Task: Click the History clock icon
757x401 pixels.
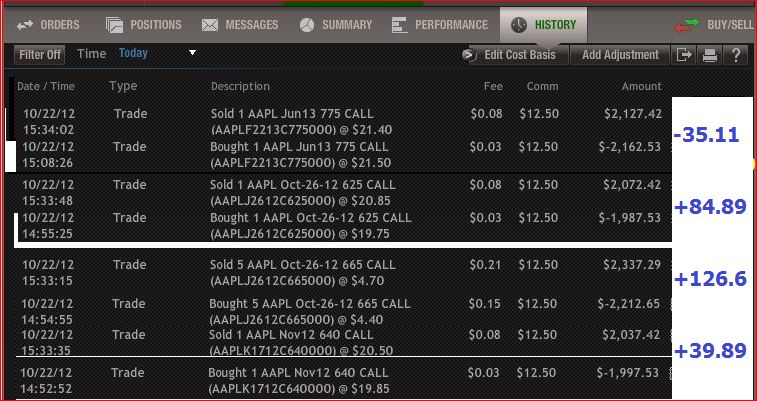Action: pos(519,25)
